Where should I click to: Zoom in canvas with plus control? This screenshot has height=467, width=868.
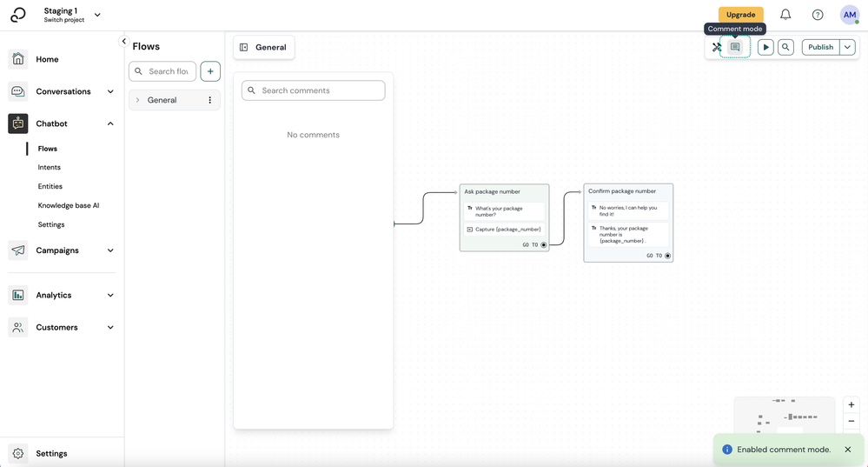tap(851, 405)
